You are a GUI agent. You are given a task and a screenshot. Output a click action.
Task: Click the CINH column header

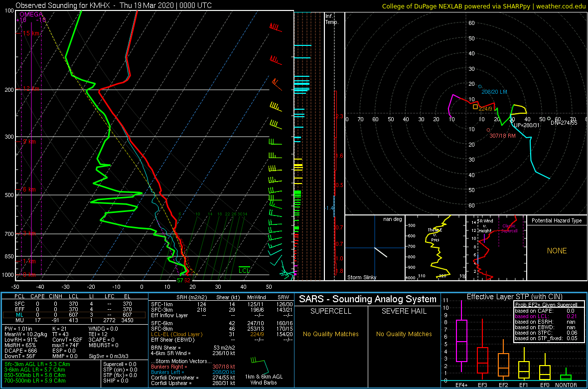[55, 296]
